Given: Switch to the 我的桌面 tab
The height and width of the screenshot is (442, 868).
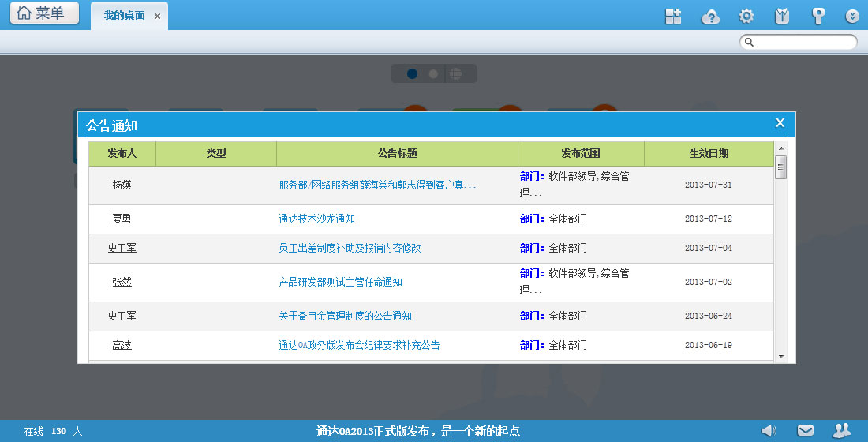Looking at the screenshot, I should coord(125,16).
